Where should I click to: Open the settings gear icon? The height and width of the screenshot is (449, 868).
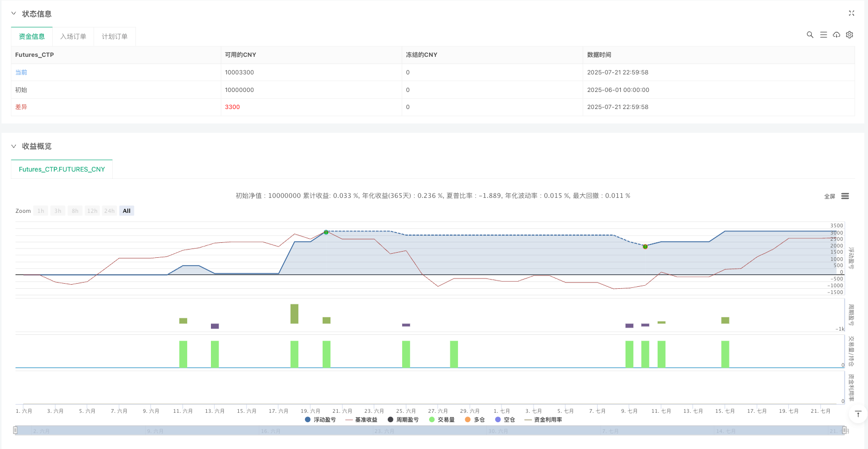click(x=849, y=35)
